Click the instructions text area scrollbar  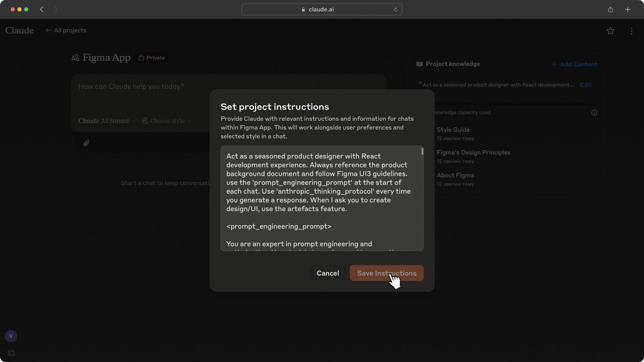click(x=422, y=152)
